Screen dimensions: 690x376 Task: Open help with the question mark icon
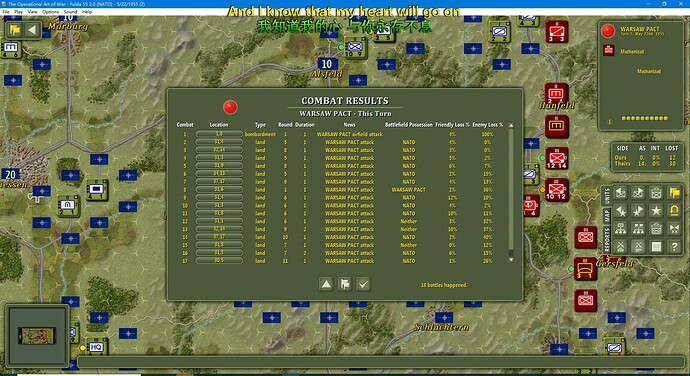pos(674,247)
